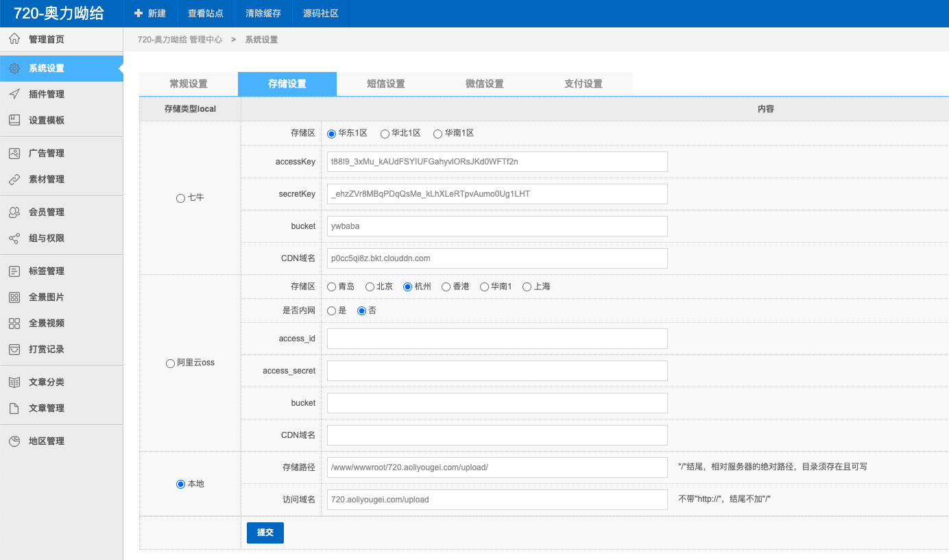
Task: Focus the 存储路径 input field
Action: (x=497, y=467)
